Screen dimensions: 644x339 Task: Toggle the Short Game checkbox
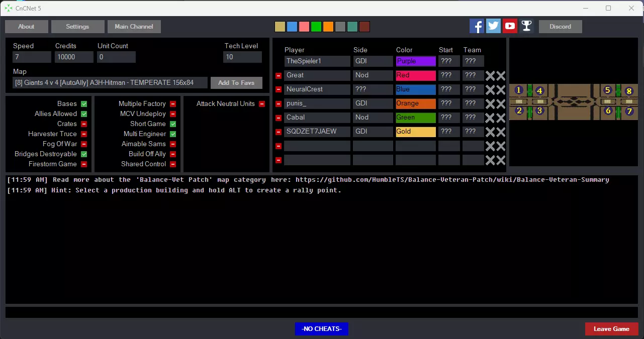pyautogui.click(x=173, y=124)
